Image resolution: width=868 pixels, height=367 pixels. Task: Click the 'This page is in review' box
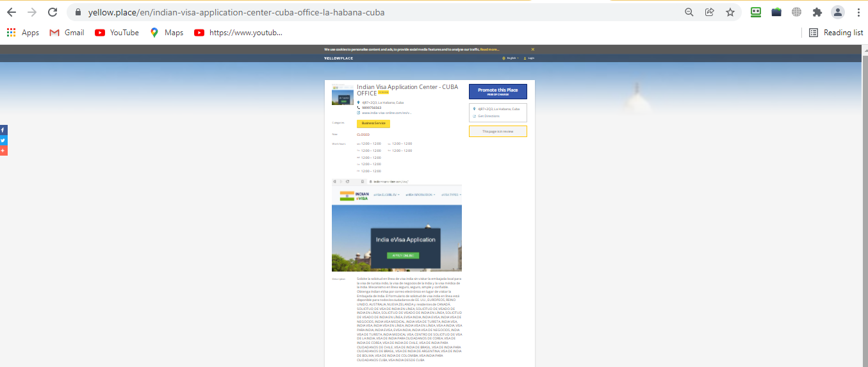click(x=498, y=131)
